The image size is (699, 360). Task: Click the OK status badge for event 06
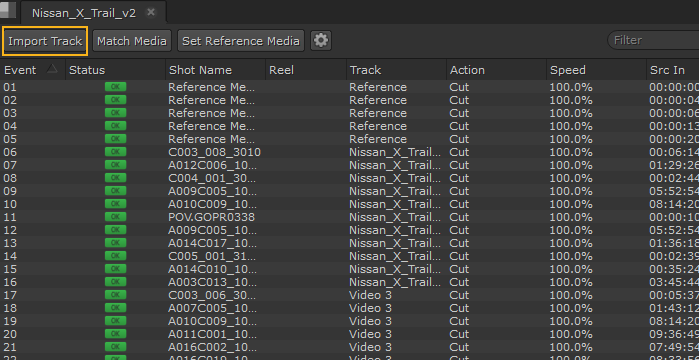115,152
